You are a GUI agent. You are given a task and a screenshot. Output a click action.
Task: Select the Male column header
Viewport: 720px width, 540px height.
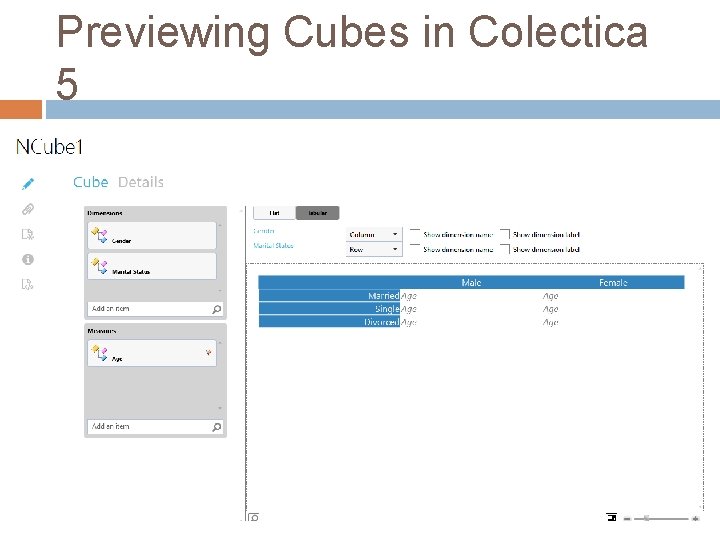pyautogui.click(x=471, y=282)
